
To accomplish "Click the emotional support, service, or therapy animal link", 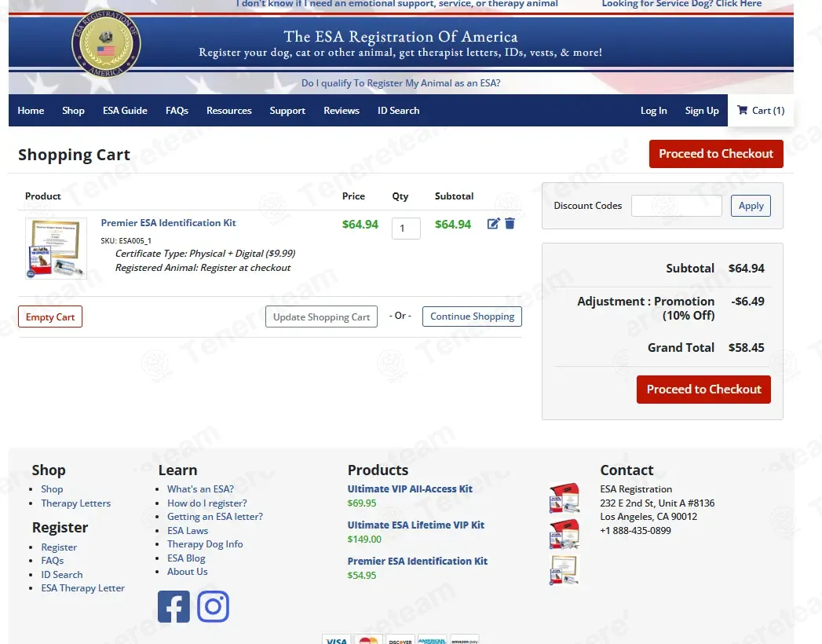I will (396, 4).
